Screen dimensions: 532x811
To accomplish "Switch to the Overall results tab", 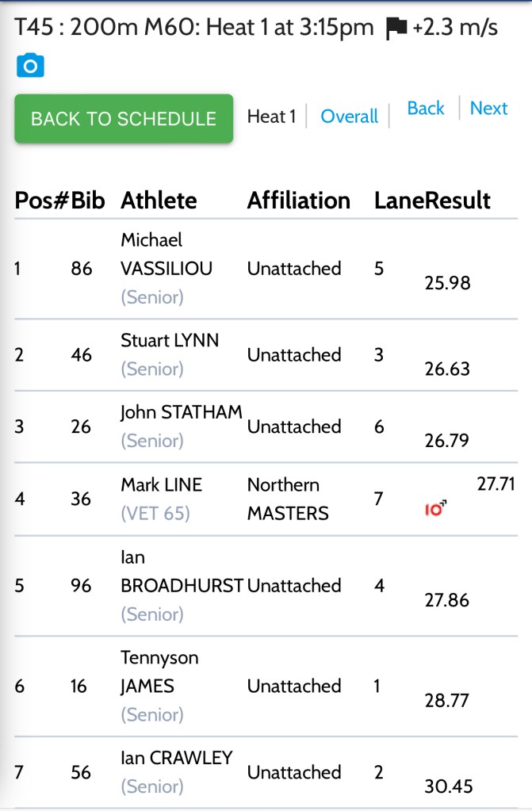I will click(x=349, y=117).
